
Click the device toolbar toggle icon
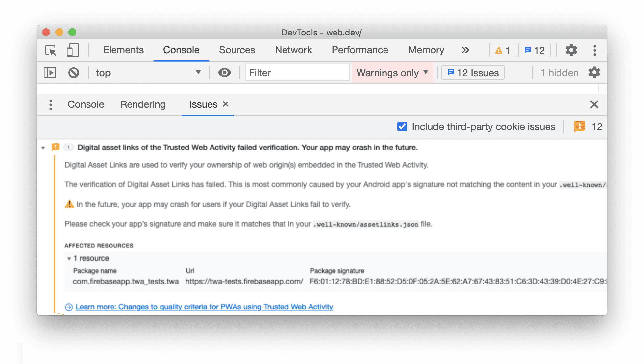coord(73,50)
